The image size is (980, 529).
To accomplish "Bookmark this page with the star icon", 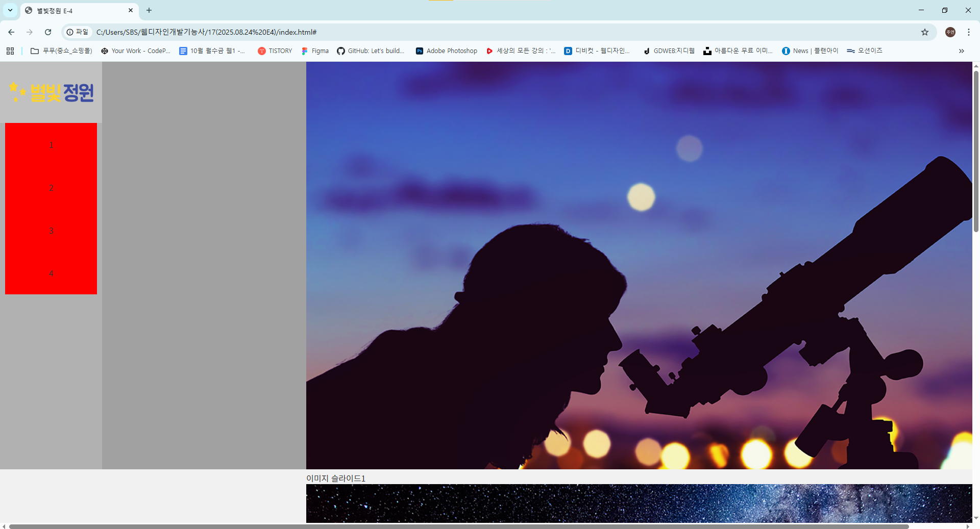I will pyautogui.click(x=925, y=32).
